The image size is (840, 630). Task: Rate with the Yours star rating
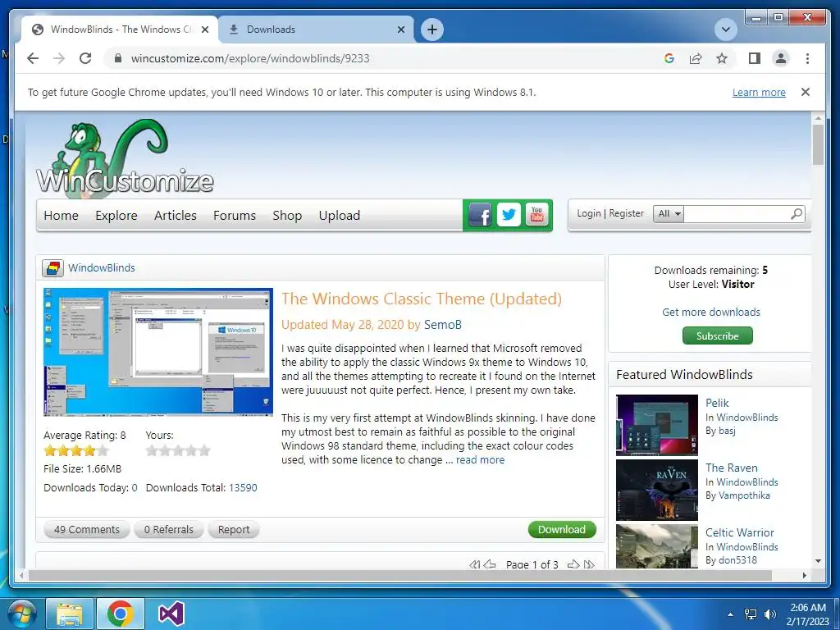click(x=178, y=450)
